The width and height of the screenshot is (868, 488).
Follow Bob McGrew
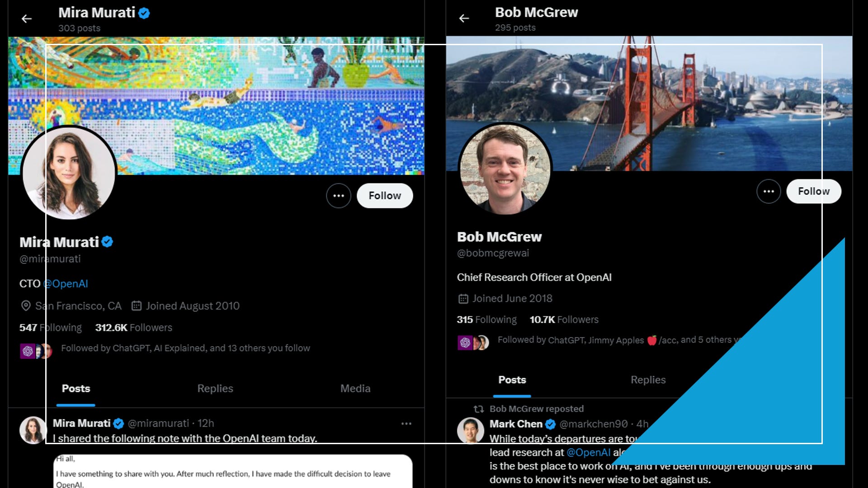(813, 192)
